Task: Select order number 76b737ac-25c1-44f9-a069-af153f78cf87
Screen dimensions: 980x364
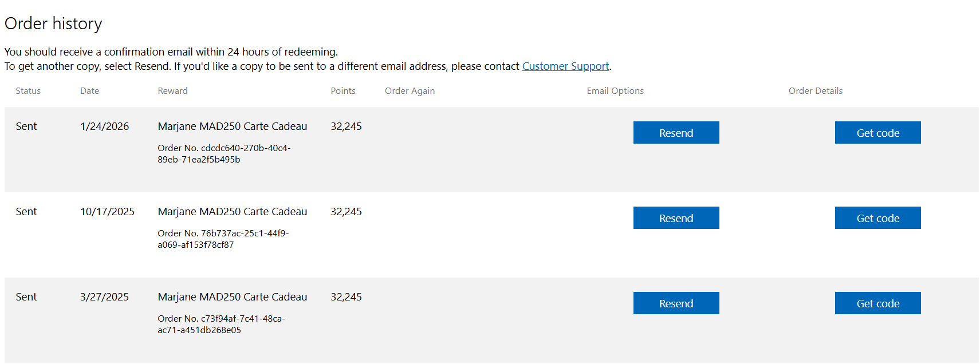Action: coord(225,239)
